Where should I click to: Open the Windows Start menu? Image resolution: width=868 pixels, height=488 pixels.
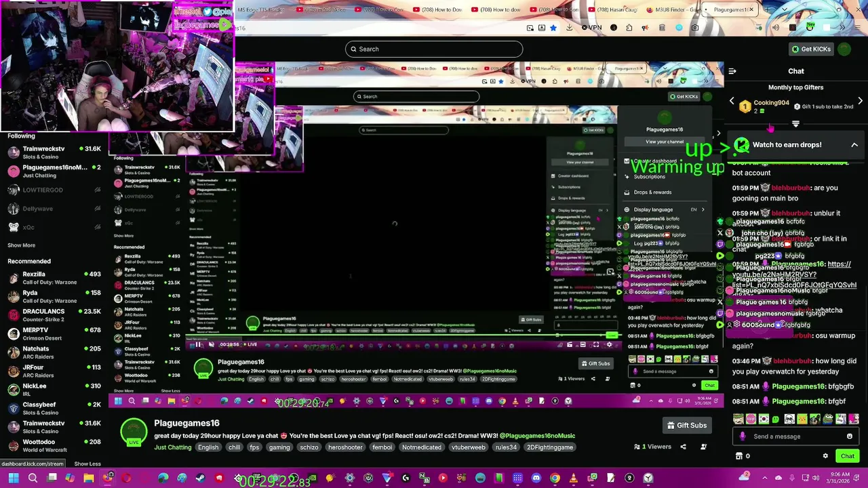[14, 479]
